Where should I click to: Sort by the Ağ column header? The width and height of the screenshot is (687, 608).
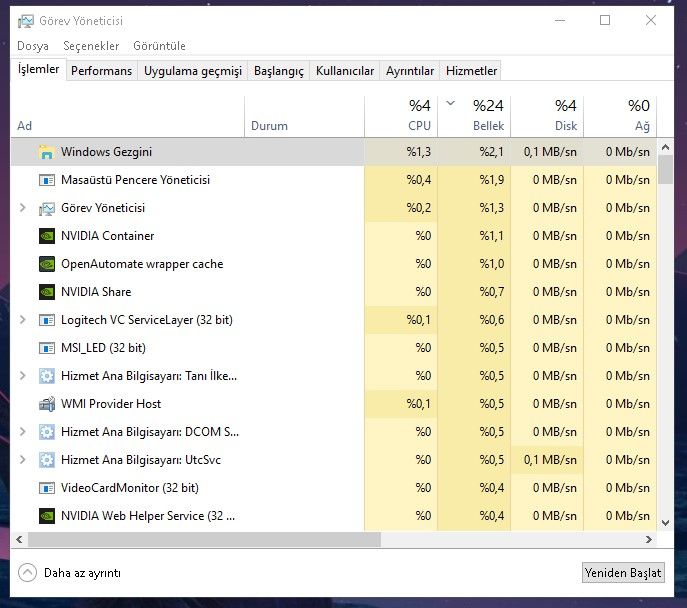click(620, 117)
